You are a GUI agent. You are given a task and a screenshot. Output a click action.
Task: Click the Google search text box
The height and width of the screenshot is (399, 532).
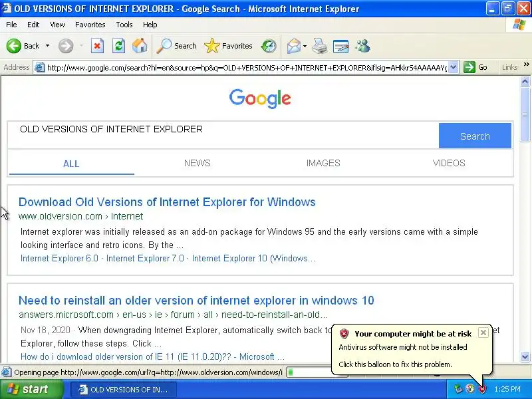(x=223, y=135)
